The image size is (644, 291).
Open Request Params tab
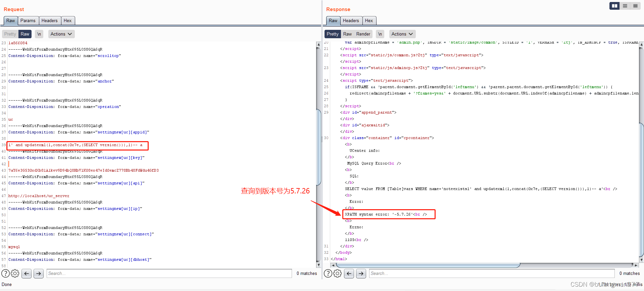pyautogui.click(x=28, y=20)
